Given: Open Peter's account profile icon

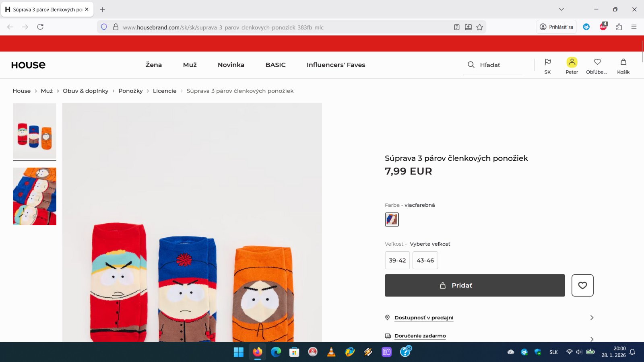Looking at the screenshot, I should (572, 62).
